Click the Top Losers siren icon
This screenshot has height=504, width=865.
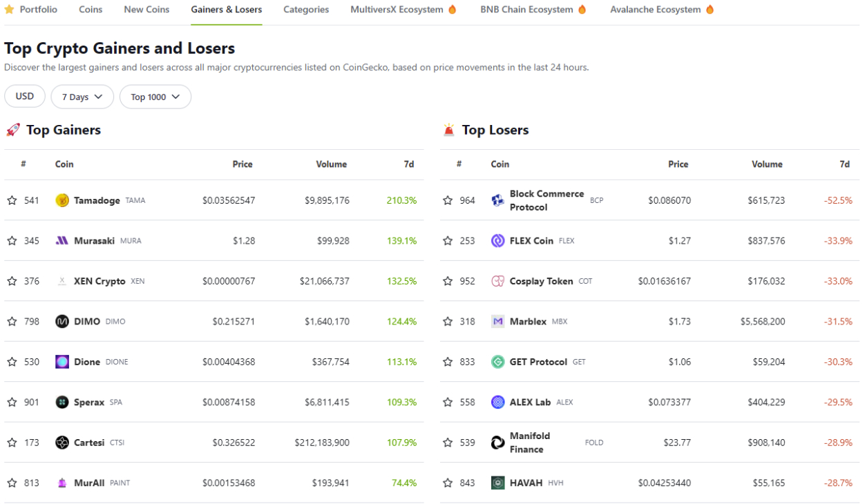(x=449, y=130)
